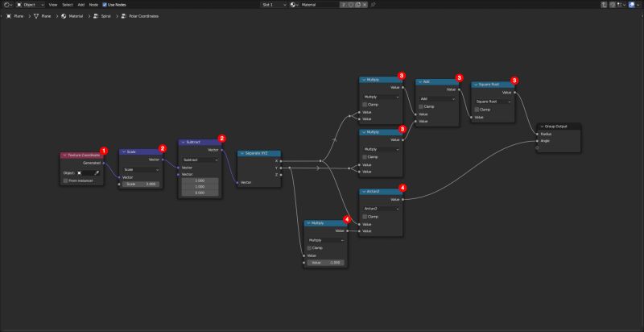Toggle the pin icon in header
Screen dimensions: 644x332
pos(373,5)
